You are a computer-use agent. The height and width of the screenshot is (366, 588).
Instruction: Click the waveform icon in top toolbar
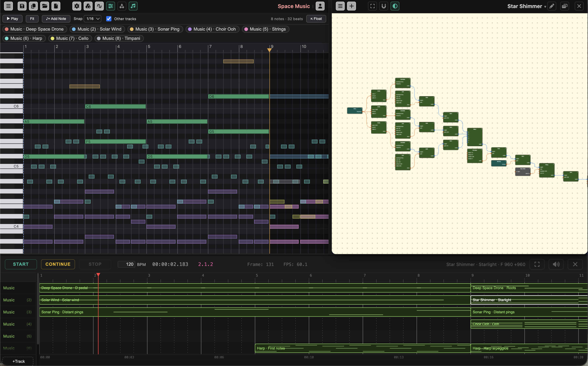(99, 6)
